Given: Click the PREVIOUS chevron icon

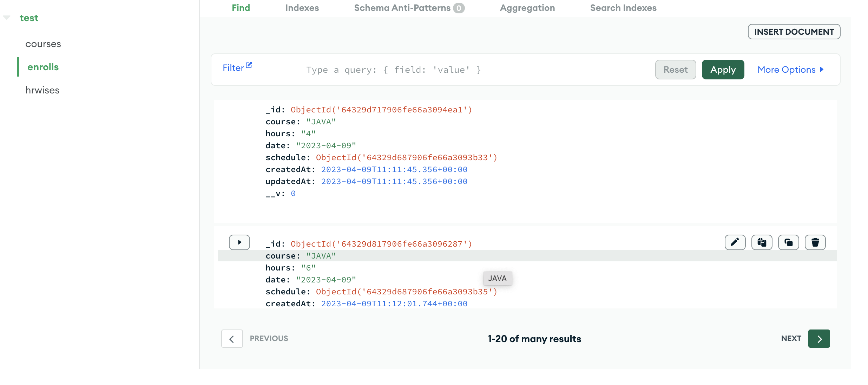Looking at the screenshot, I should 232,338.
